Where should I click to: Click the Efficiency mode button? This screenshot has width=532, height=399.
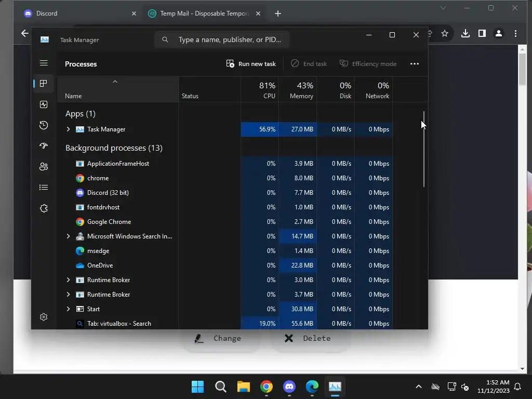(x=368, y=64)
